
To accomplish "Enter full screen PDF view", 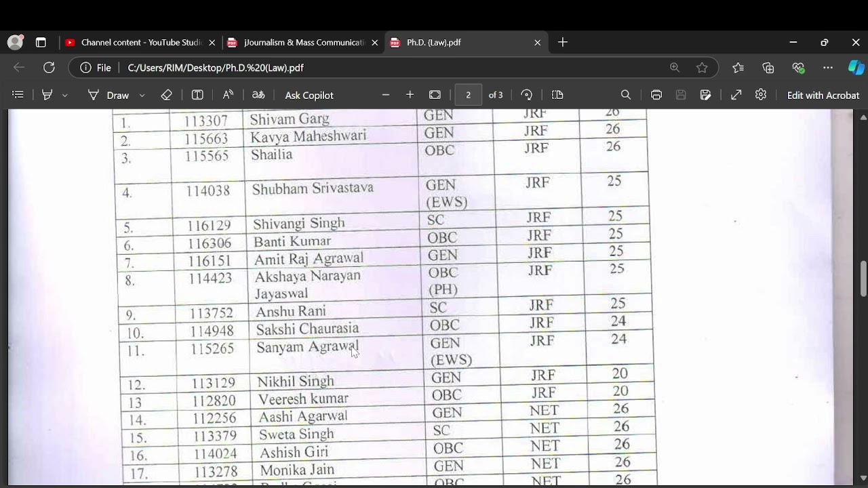I will click(x=736, y=95).
